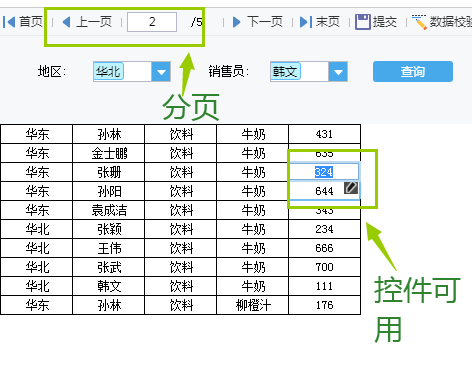Image resolution: width=472 pixels, height=367 pixels.
Task: Click the 上一页 previous page button
Action: (x=87, y=22)
